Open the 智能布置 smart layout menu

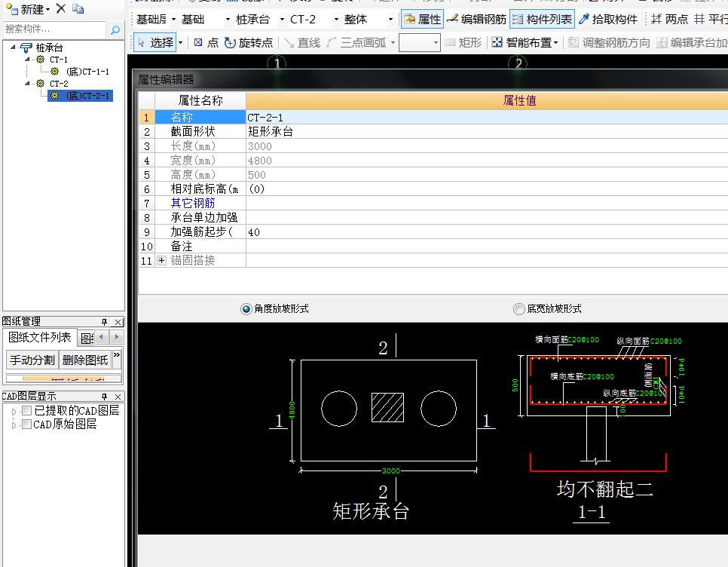[x=525, y=43]
